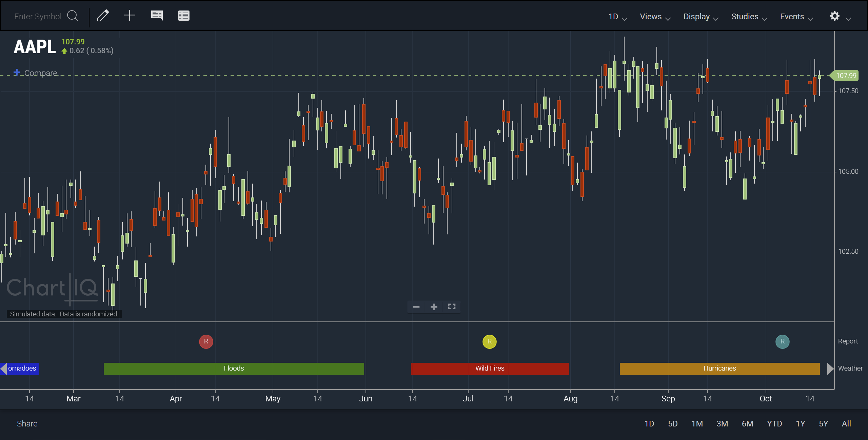Toggle the table view icon

(x=184, y=16)
